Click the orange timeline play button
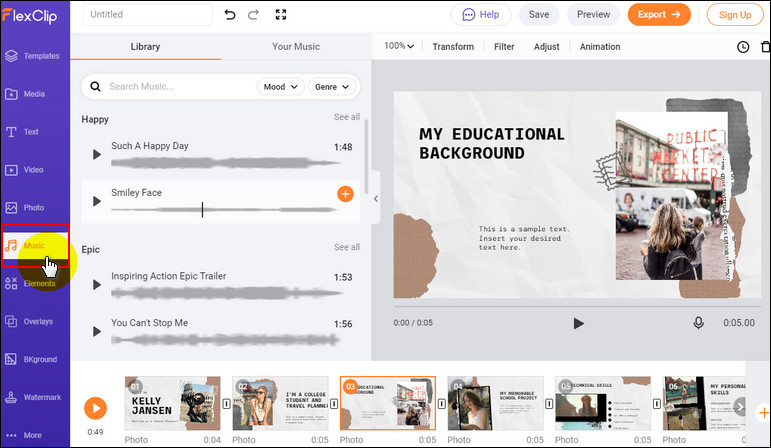 coord(95,408)
